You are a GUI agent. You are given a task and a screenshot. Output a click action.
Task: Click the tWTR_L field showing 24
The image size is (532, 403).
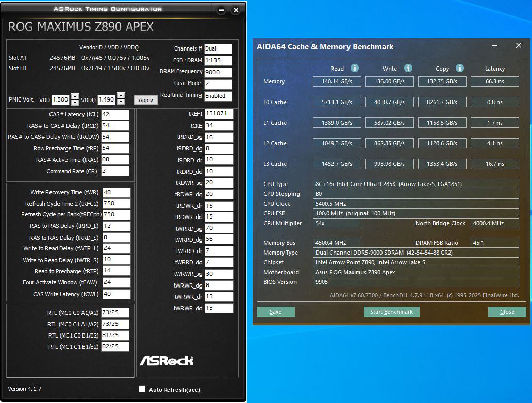click(x=117, y=248)
